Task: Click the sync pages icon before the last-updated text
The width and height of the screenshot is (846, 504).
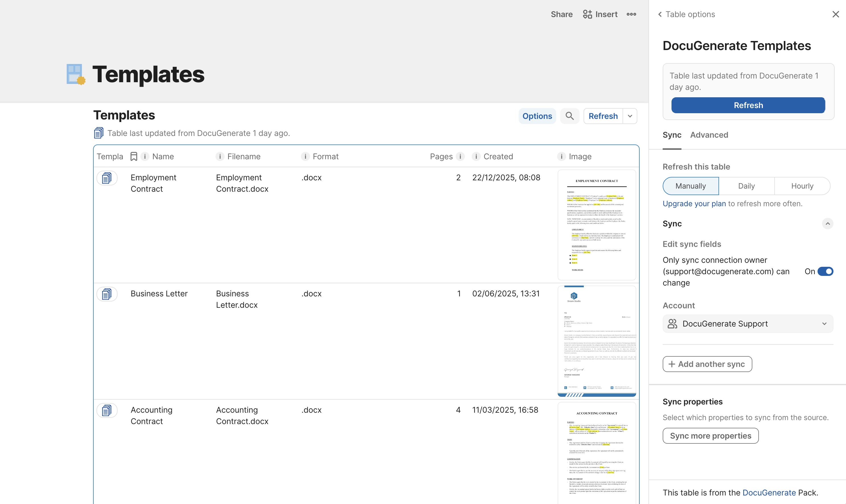Action: 98,133
